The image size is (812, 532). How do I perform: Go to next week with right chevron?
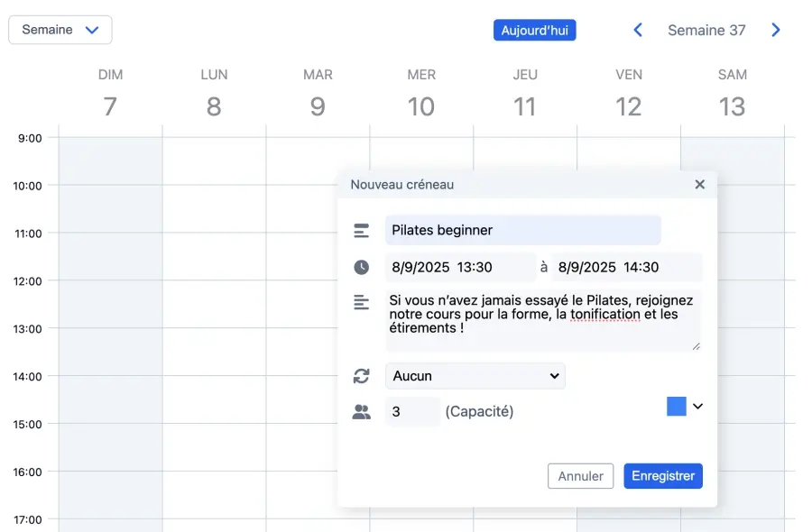(776, 30)
